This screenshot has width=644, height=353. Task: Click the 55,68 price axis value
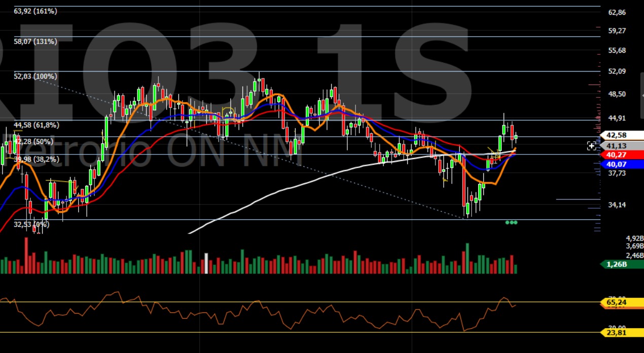coord(617,50)
